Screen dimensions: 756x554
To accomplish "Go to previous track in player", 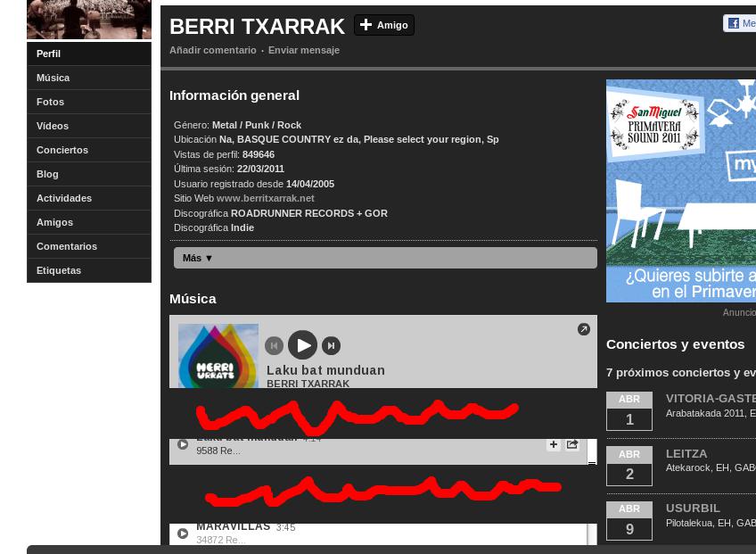I will pyautogui.click(x=274, y=346).
